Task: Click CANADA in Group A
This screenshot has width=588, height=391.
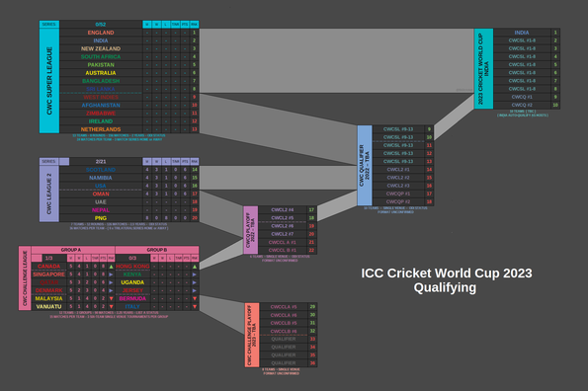Action: pos(49,267)
